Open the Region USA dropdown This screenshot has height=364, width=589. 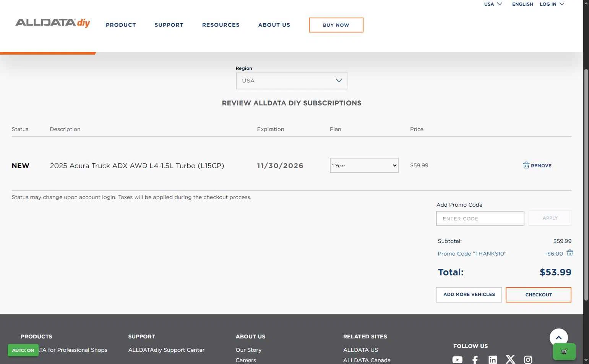[x=292, y=81]
